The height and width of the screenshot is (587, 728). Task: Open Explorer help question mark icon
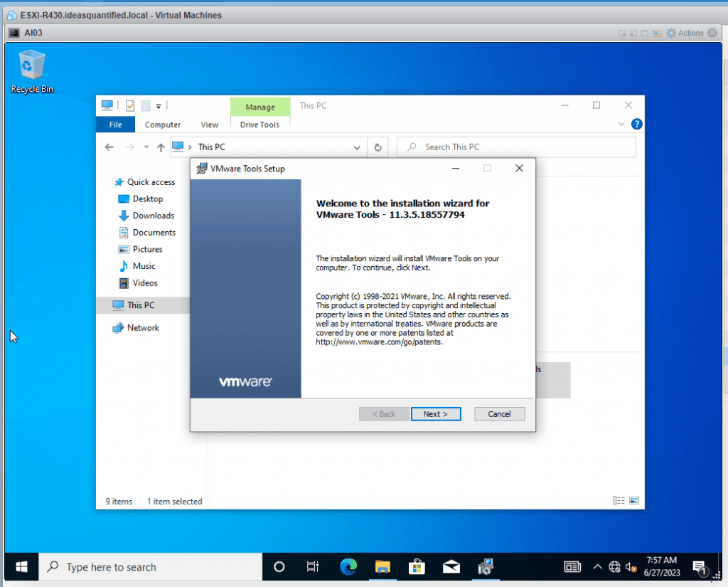tap(636, 124)
